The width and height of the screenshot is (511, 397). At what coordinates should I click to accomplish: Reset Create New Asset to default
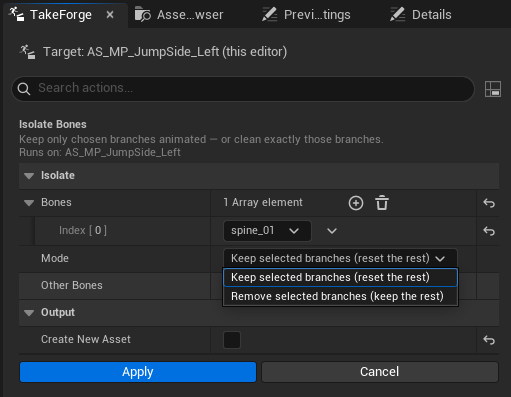(489, 340)
